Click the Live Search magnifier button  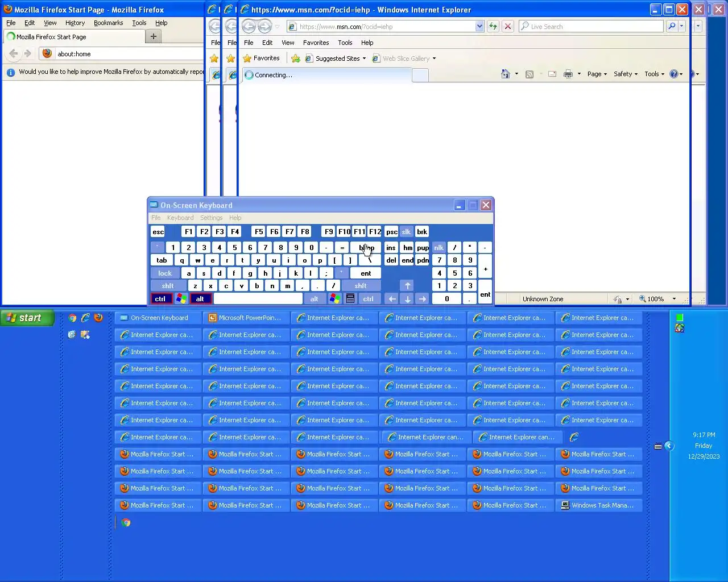point(672,26)
